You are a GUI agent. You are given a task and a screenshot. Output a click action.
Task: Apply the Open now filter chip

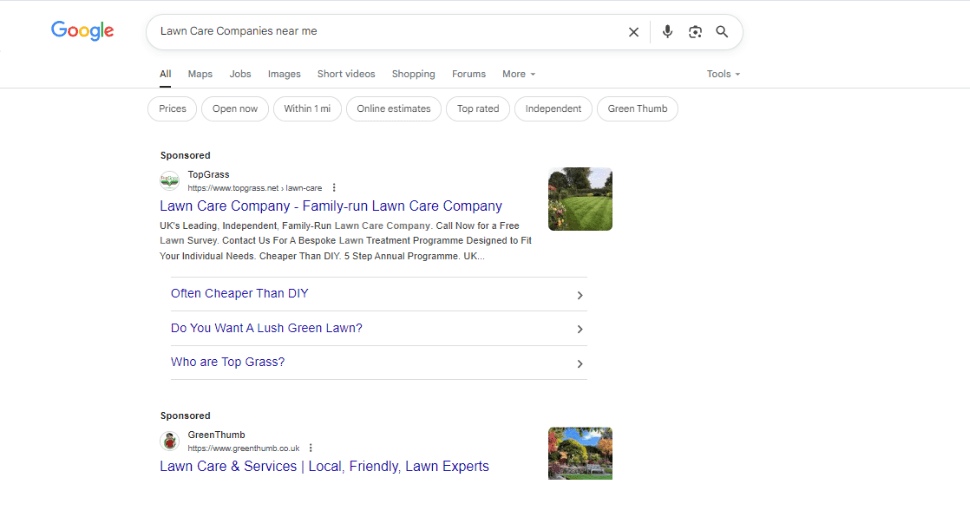(234, 109)
